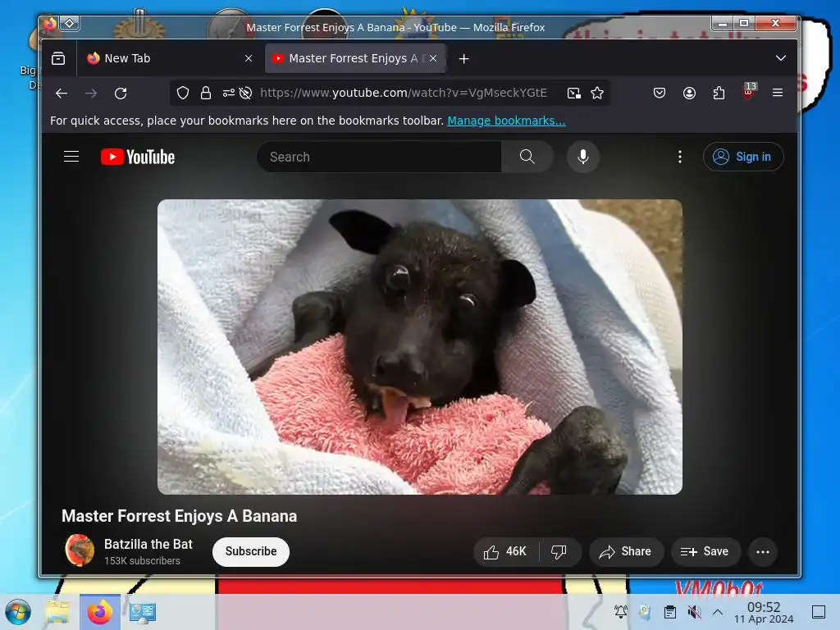Expand hidden system tray icons
The height and width of the screenshot is (630, 840).
point(718,612)
